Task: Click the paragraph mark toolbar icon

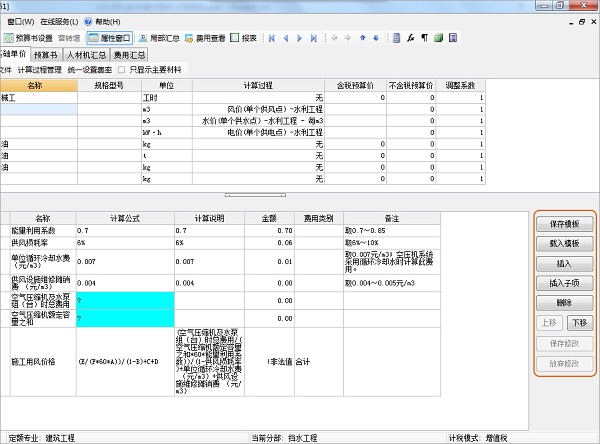Action: pyautogui.click(x=424, y=38)
